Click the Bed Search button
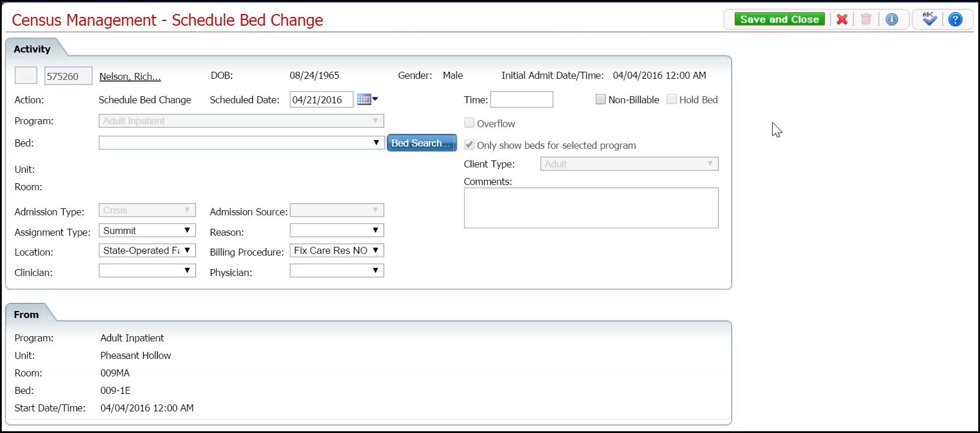980x433 pixels. point(421,143)
